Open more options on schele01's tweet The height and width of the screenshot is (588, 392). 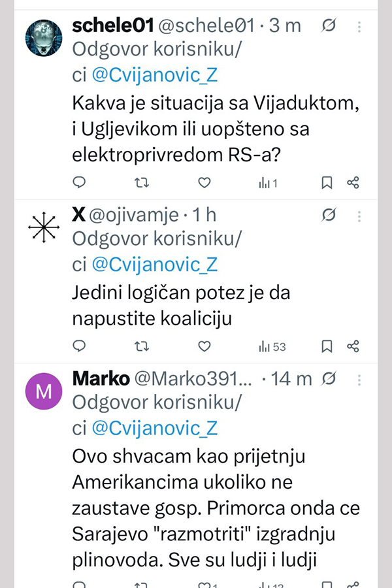360,26
